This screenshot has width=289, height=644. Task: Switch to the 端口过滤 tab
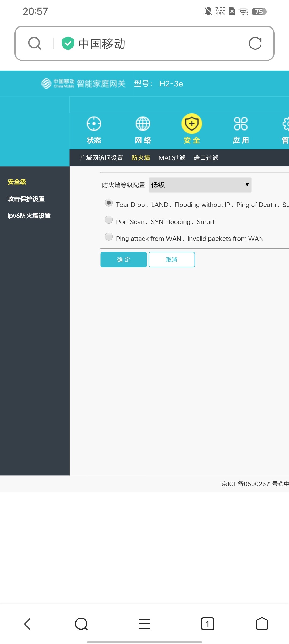[206, 158]
